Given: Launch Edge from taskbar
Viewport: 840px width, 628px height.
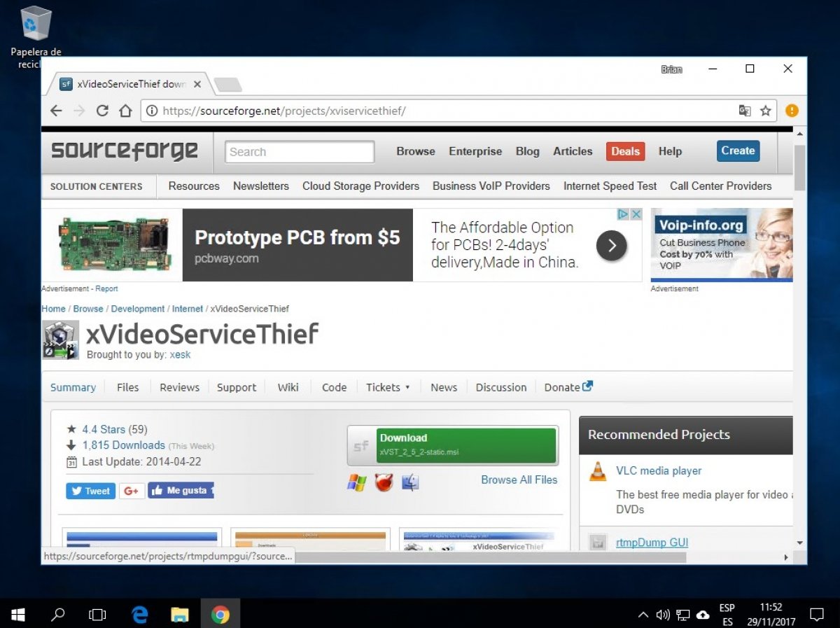Looking at the screenshot, I should 140,615.
